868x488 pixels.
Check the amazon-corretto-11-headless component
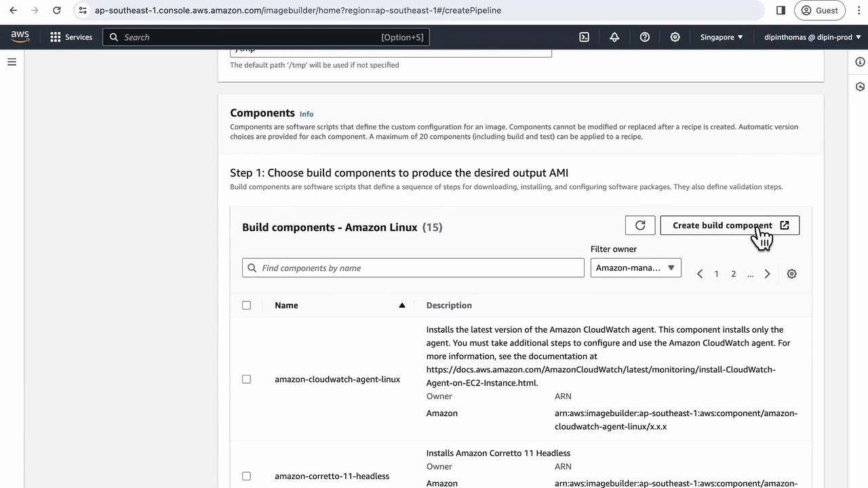coord(246,476)
